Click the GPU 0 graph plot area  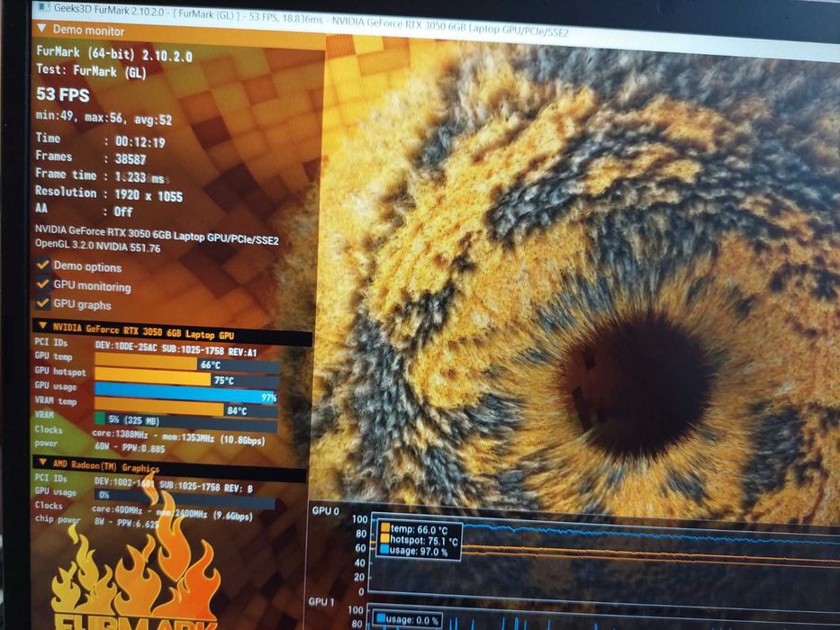pos(605,554)
